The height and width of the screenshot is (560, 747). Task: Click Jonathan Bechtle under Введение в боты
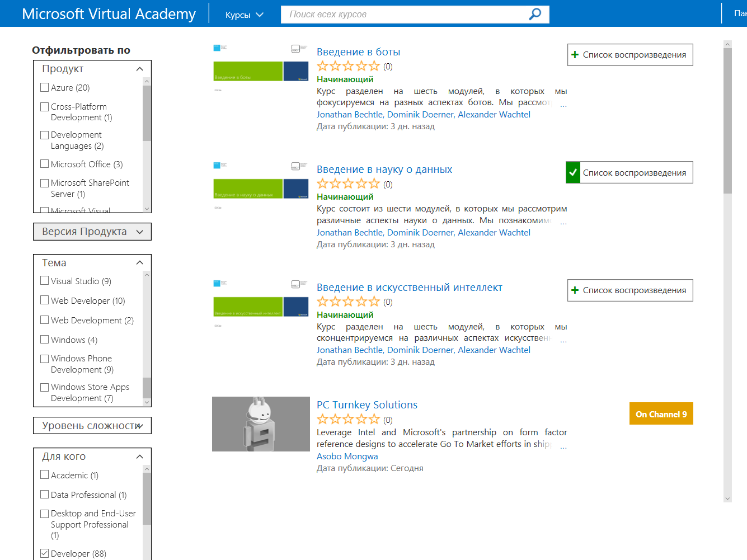pyautogui.click(x=350, y=115)
